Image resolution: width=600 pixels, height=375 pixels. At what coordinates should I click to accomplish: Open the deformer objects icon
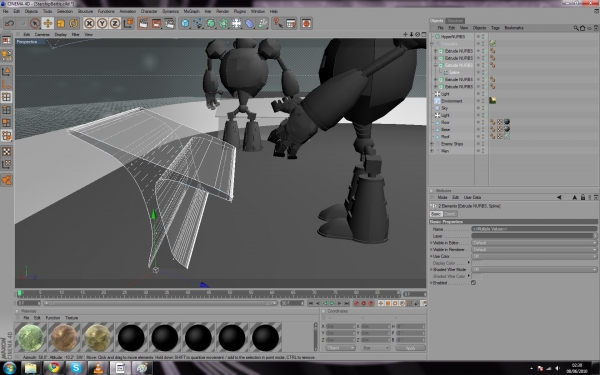click(249, 23)
